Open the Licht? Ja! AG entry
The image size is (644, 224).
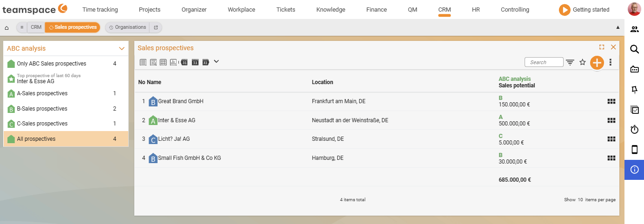(x=174, y=139)
